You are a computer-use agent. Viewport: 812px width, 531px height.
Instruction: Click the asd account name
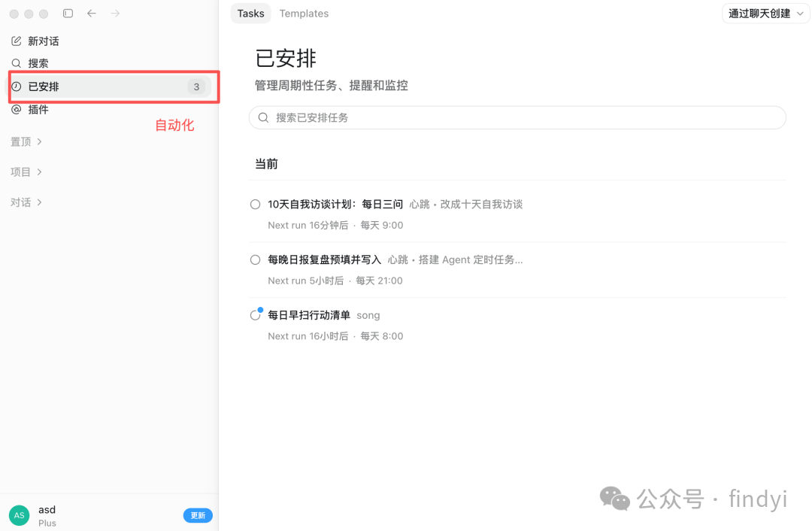pyautogui.click(x=47, y=510)
